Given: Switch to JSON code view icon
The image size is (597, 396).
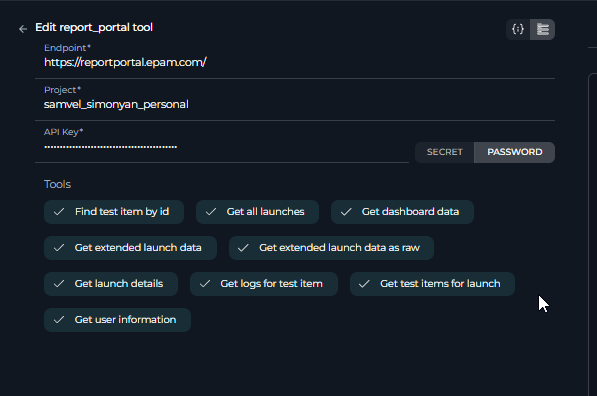Looking at the screenshot, I should click(x=518, y=29).
